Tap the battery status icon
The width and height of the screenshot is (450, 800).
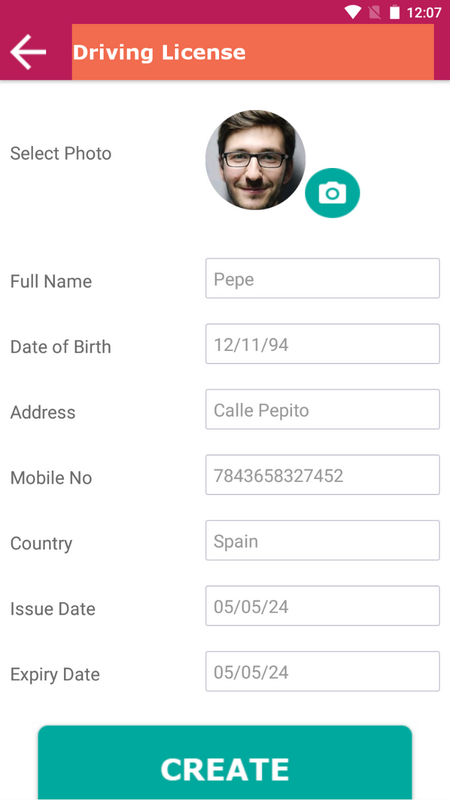pos(394,12)
